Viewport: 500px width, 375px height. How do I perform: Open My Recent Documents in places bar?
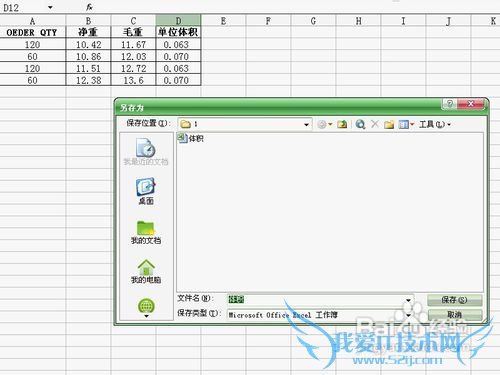tap(146, 152)
